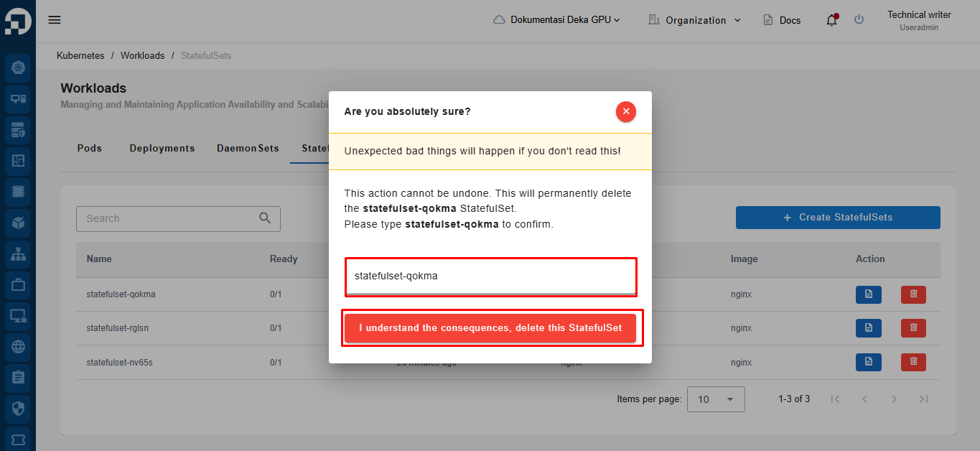The width and height of the screenshot is (980, 451).
Task: Expand Dokumentasi Deka GPU project dropdown
Action: point(556,20)
